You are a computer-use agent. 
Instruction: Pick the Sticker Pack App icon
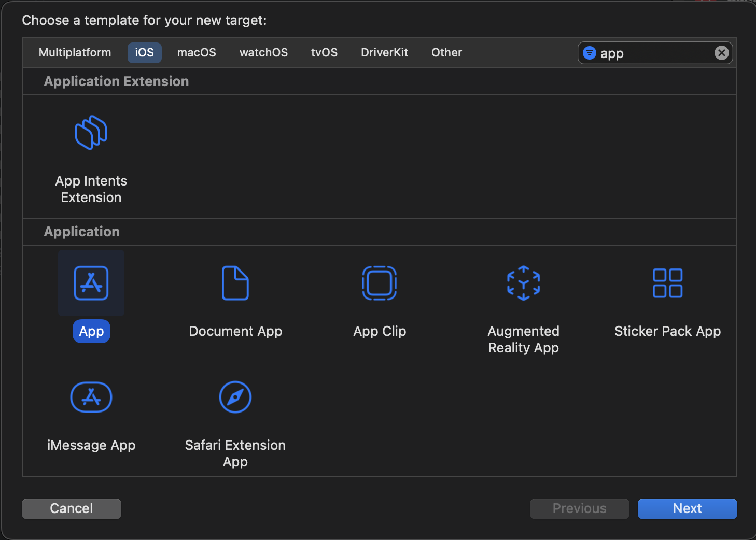pyautogui.click(x=668, y=283)
